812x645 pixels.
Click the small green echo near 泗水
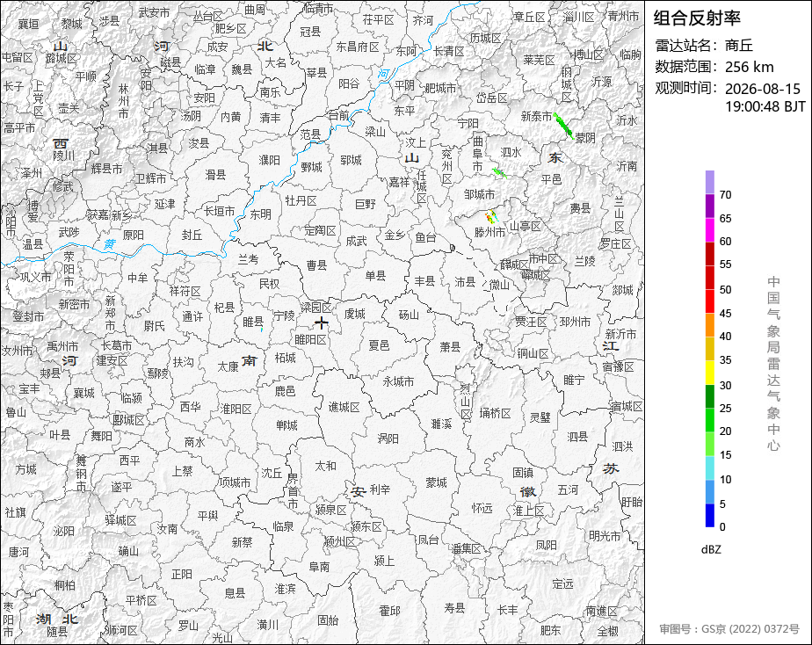tap(499, 172)
